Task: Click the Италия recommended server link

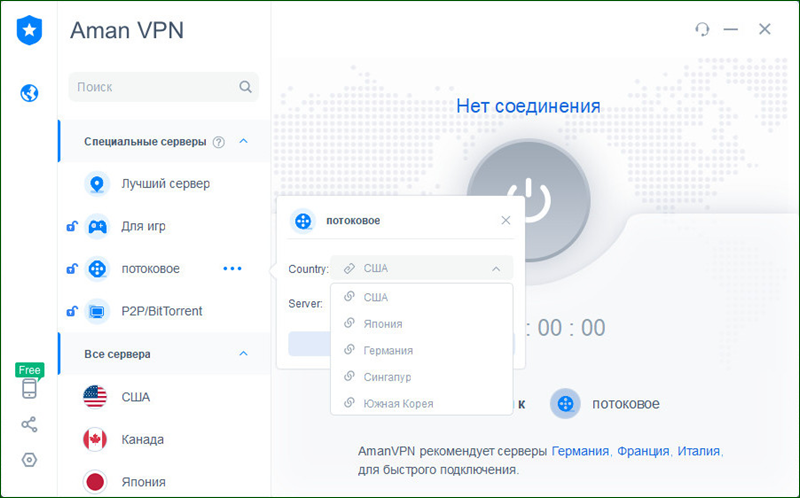Action: 698,452
